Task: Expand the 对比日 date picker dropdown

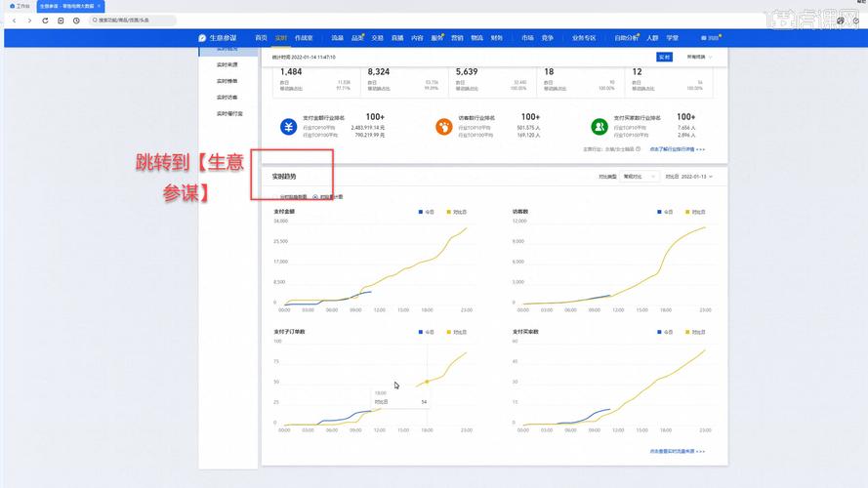Action: point(688,177)
